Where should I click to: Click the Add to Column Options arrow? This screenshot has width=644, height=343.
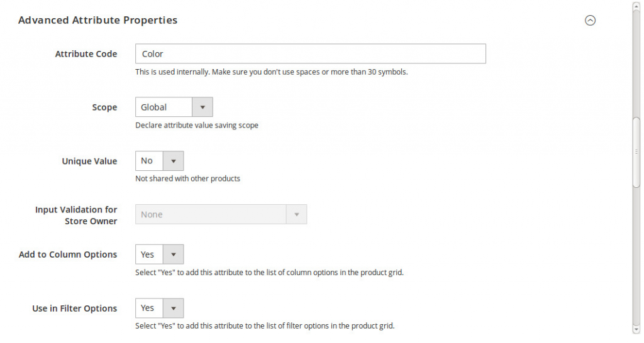(x=173, y=254)
